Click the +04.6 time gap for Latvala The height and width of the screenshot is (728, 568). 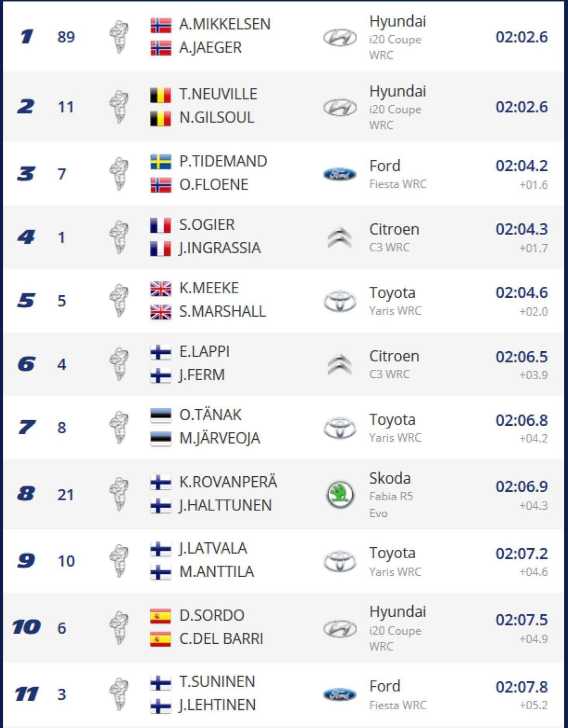533,572
